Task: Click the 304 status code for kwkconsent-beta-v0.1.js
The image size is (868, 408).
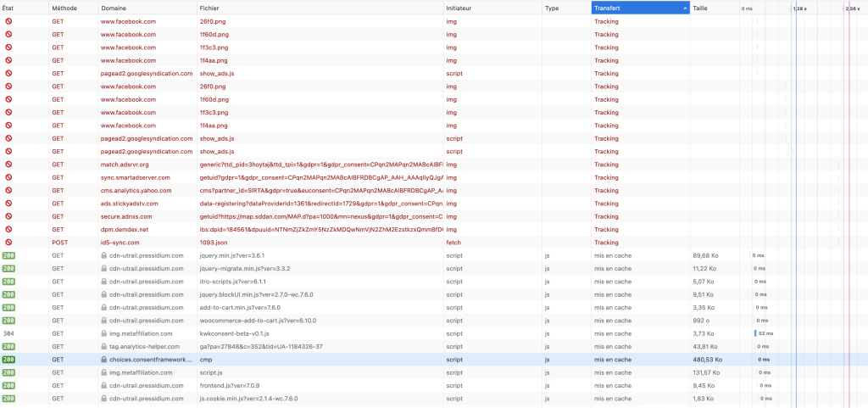Action: point(8,333)
